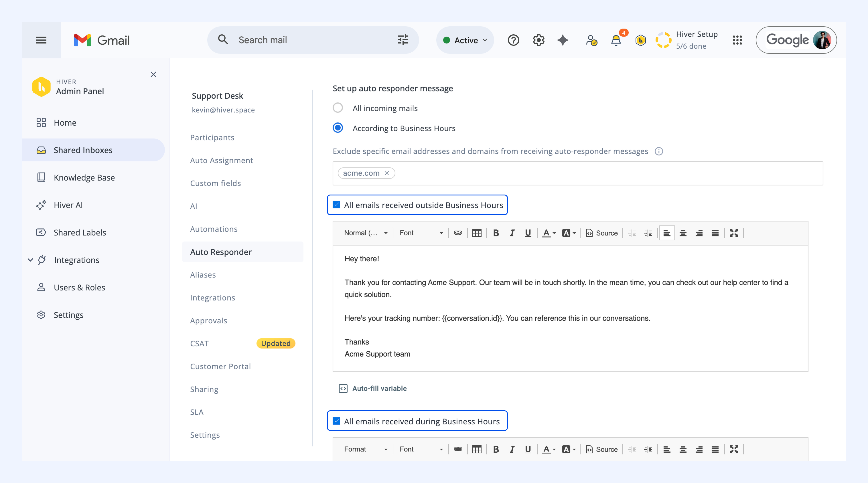Open text color picker in outside-hours editor
The height and width of the screenshot is (483, 868).
click(549, 233)
